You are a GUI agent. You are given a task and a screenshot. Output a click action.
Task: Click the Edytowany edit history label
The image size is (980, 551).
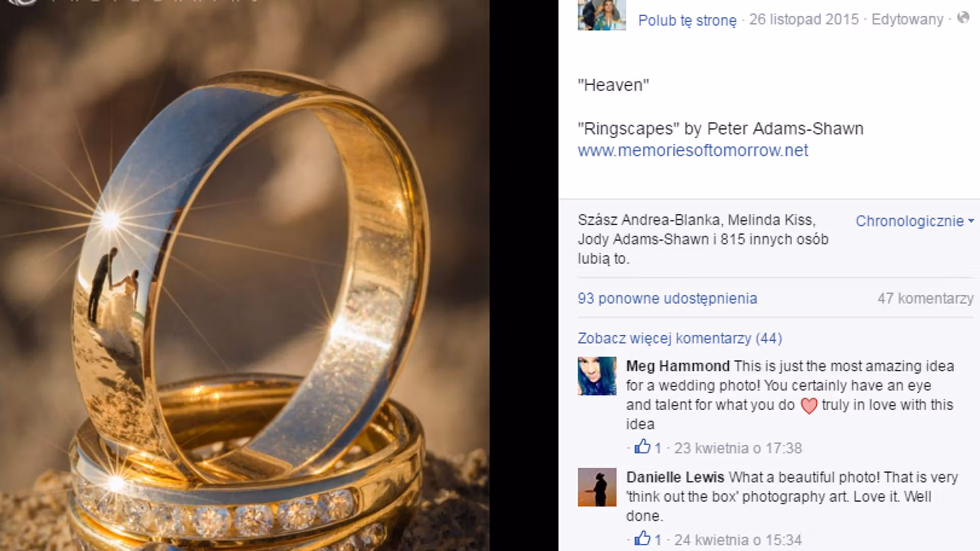907,19
